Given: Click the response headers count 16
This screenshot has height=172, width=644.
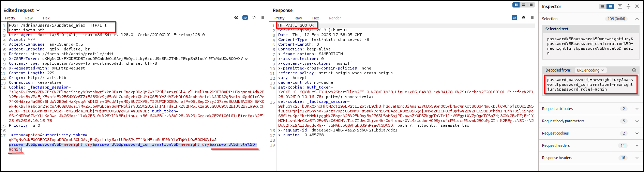Looking at the screenshot, I should click(x=623, y=158).
